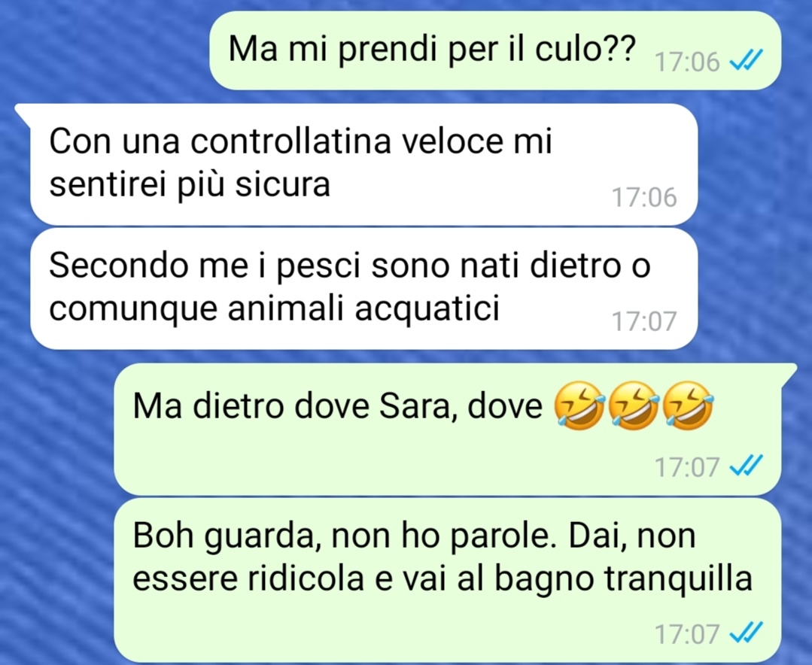Tap the second rolling-laughing emoji
This screenshot has height=665, width=812.
tap(634, 405)
